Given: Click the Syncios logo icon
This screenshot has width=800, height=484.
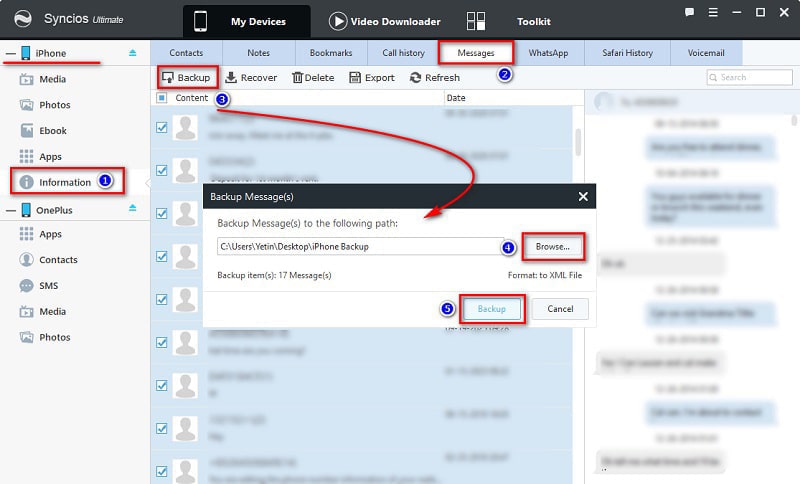Looking at the screenshot, I should pyautogui.click(x=22, y=19).
